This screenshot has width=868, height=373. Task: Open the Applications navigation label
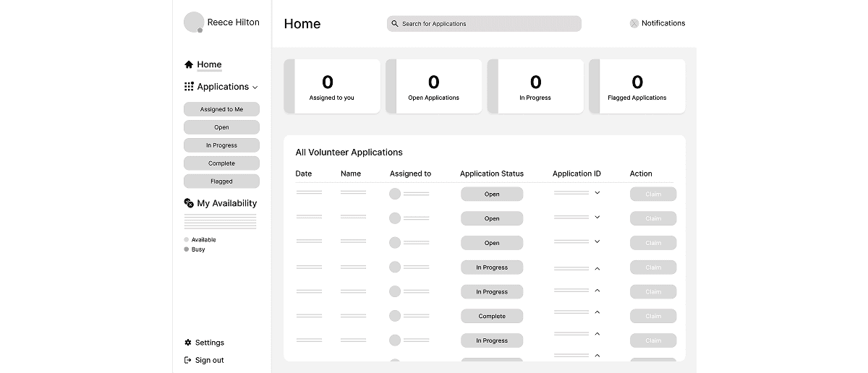point(223,87)
